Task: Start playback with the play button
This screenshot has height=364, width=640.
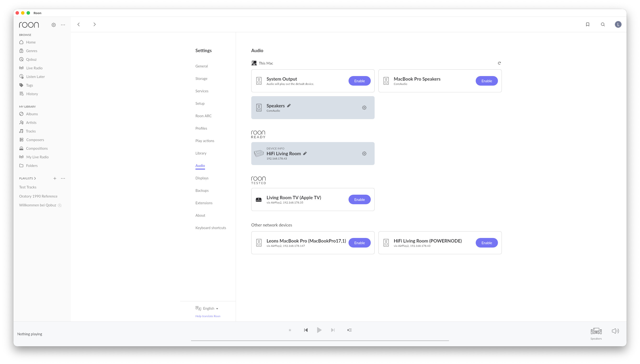Action: (x=319, y=330)
